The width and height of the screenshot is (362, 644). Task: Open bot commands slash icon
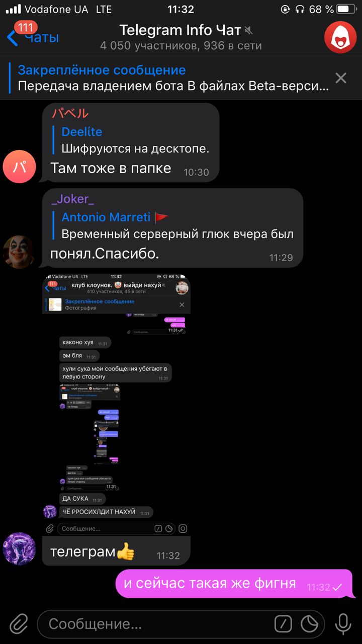click(284, 624)
